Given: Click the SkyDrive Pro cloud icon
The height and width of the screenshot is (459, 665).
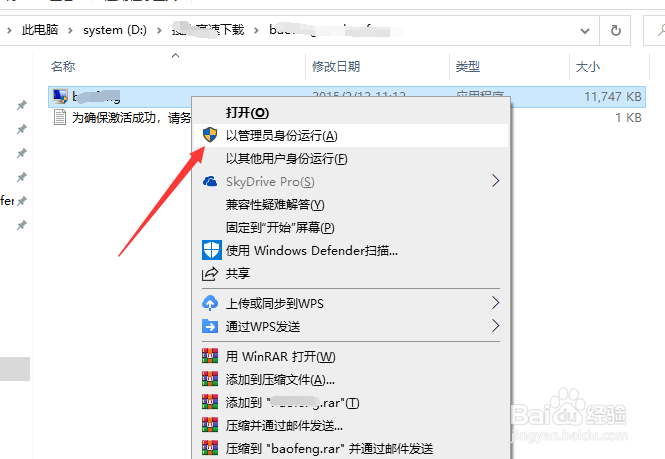Looking at the screenshot, I should point(210,182).
